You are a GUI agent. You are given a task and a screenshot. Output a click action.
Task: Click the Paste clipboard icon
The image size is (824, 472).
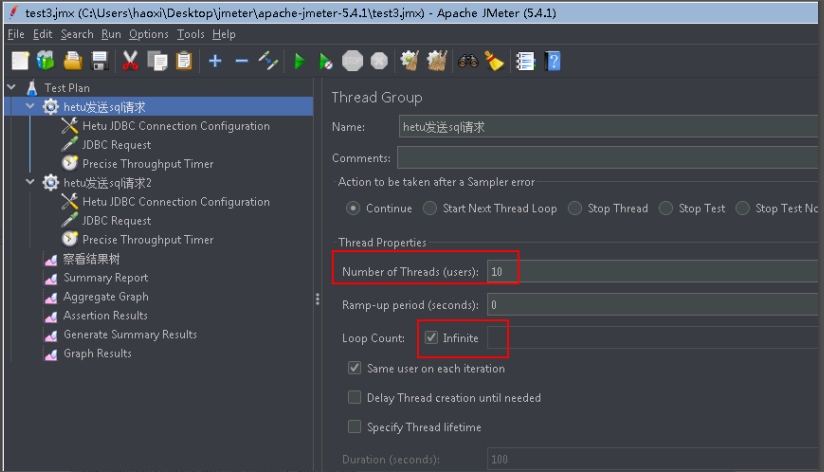pos(184,61)
